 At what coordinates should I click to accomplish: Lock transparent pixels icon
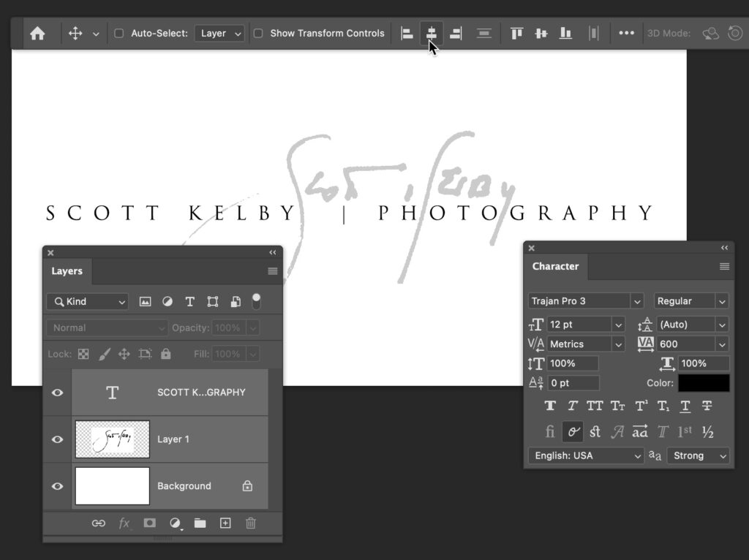click(x=83, y=355)
